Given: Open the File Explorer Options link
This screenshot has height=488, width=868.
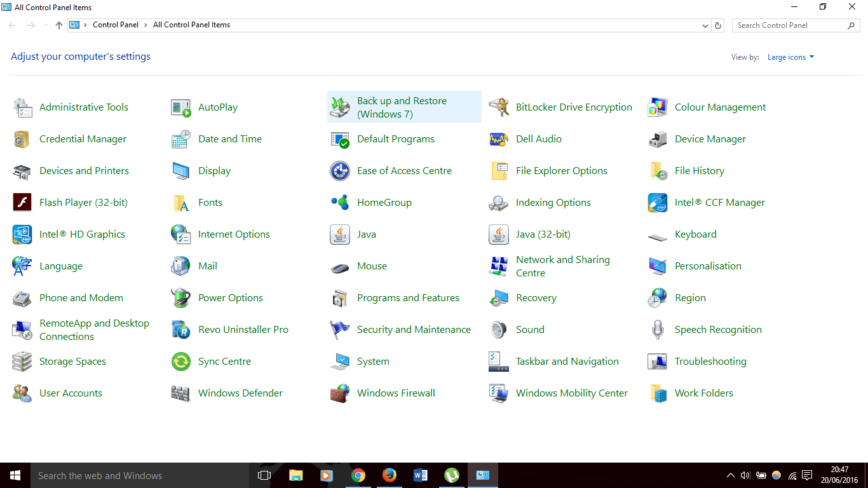Looking at the screenshot, I should click(562, 171).
